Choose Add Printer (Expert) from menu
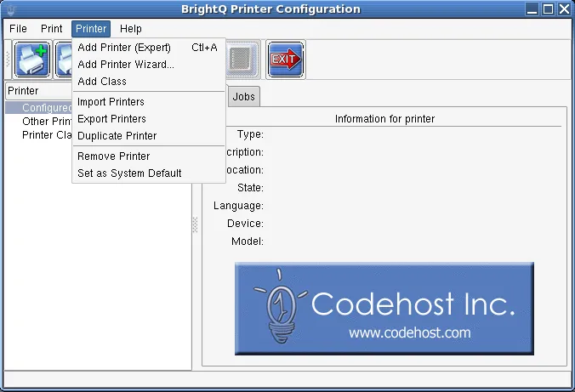The height and width of the screenshot is (392, 575). (149, 48)
